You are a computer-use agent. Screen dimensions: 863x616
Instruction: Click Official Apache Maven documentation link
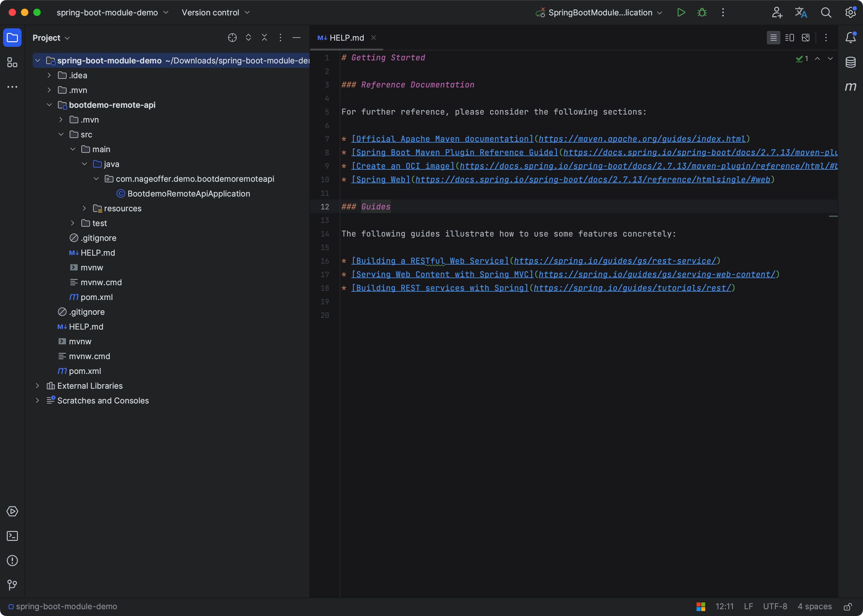click(443, 139)
